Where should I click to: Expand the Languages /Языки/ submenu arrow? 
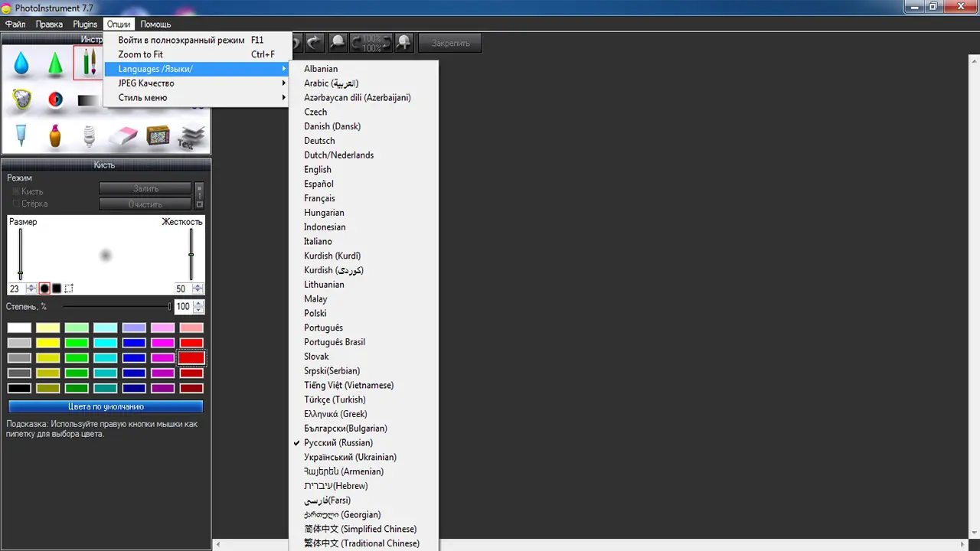[x=284, y=69]
